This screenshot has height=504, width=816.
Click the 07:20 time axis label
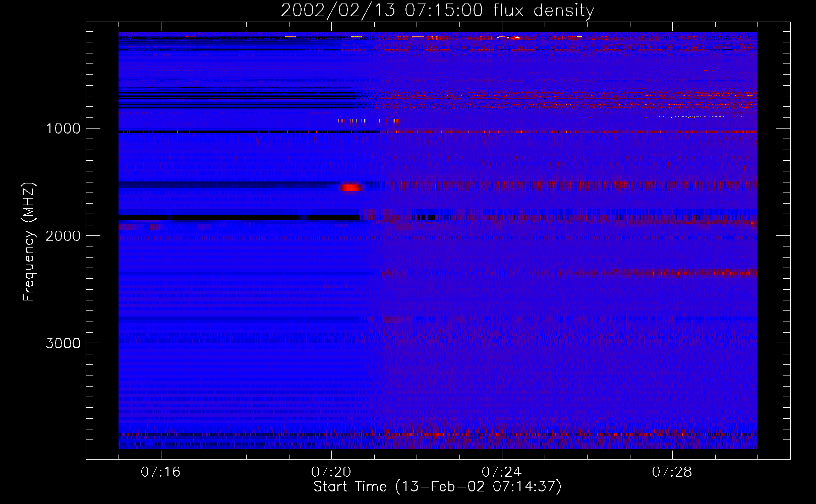[331, 472]
